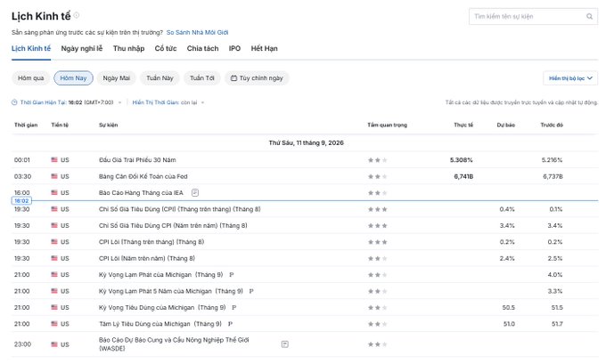Switch to the IPO tab
606x364 pixels.
(x=234, y=49)
